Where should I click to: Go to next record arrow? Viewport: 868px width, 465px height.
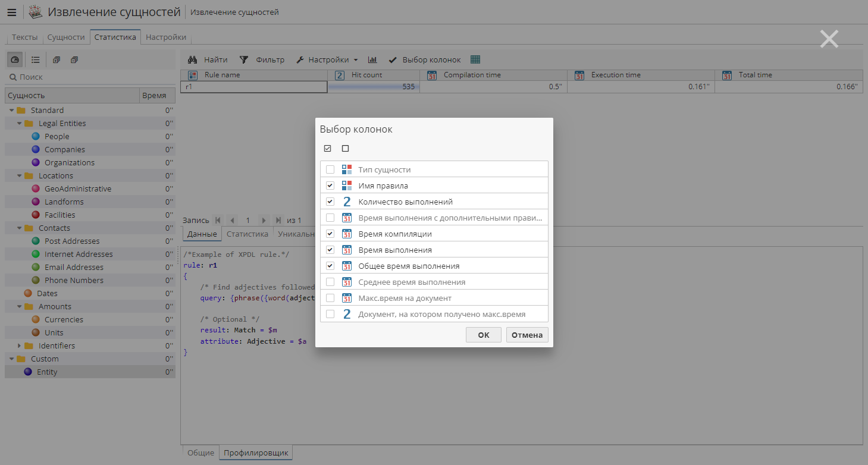(264, 220)
